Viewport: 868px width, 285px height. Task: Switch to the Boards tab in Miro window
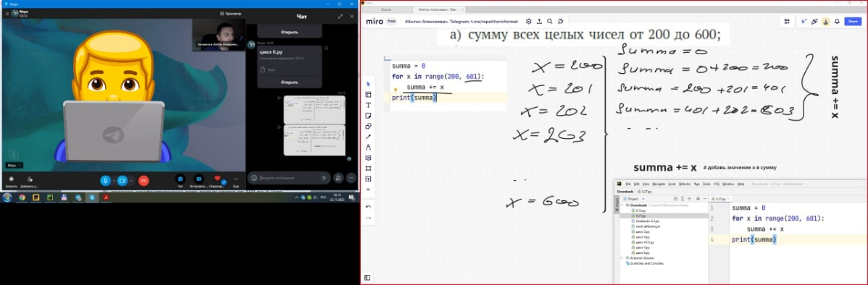pyautogui.click(x=387, y=9)
